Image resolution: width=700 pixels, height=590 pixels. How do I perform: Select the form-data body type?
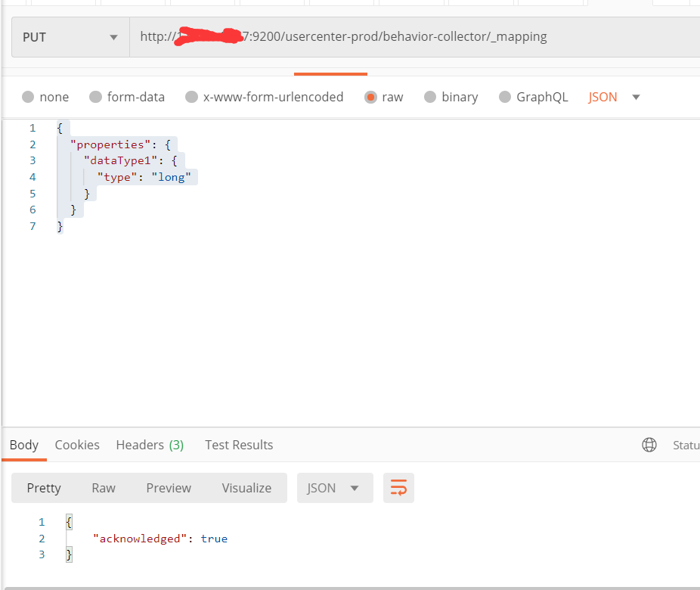(x=127, y=97)
